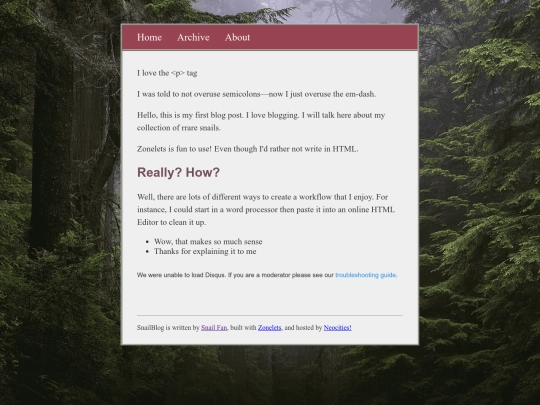Open the Archive navigation link
Image resolution: width=540 pixels, height=405 pixels.
pos(193,37)
